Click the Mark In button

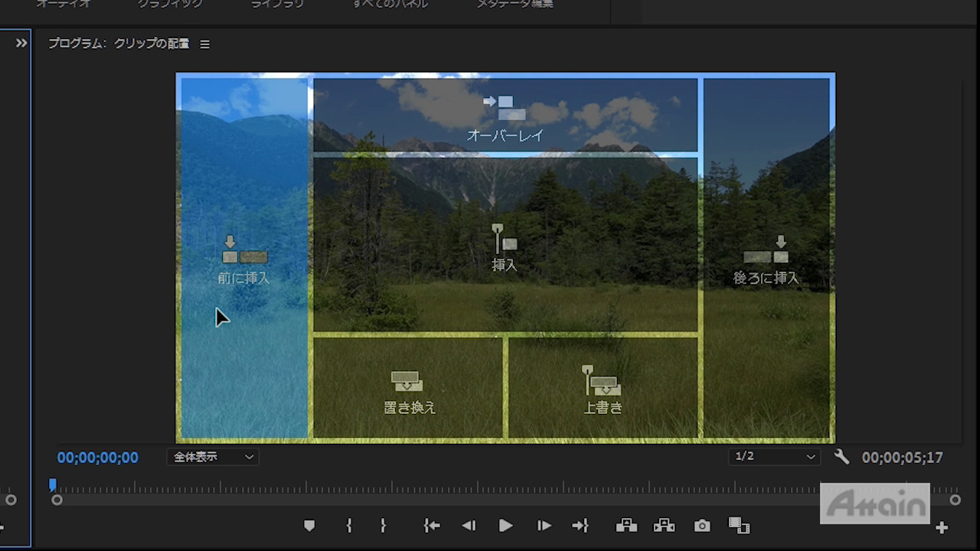349,526
